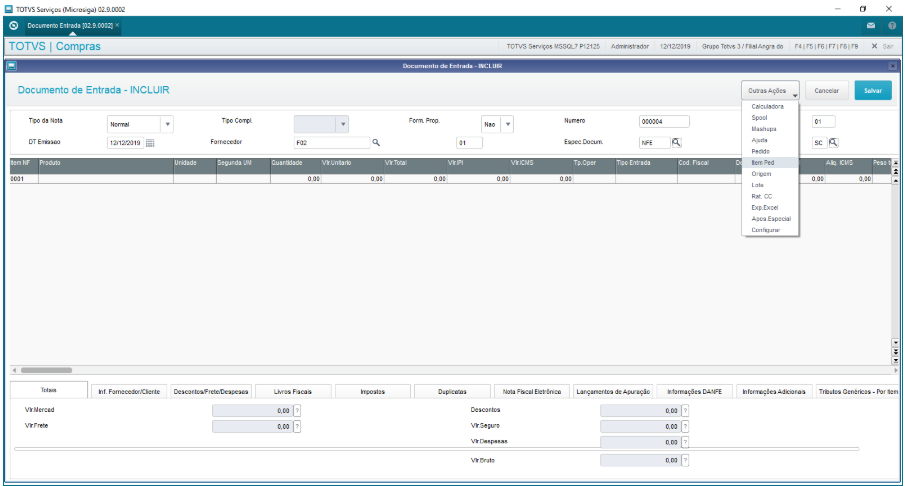Click the Salvar button
The height and width of the screenshot is (486, 905).
(x=873, y=91)
